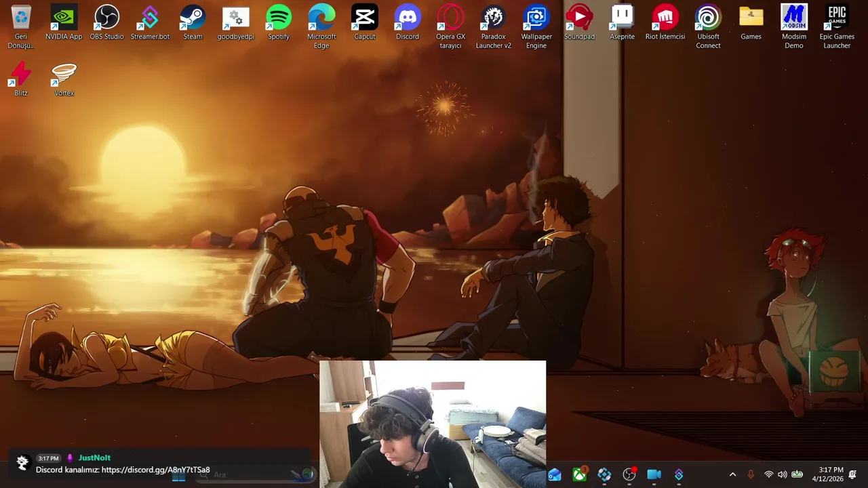868x488 pixels.
Task: Click the microphone indicator in system tray
Action: tap(751, 474)
